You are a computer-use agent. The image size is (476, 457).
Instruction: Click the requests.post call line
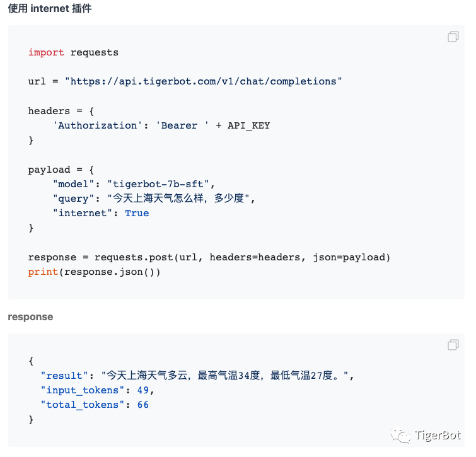pyautogui.click(x=209, y=257)
